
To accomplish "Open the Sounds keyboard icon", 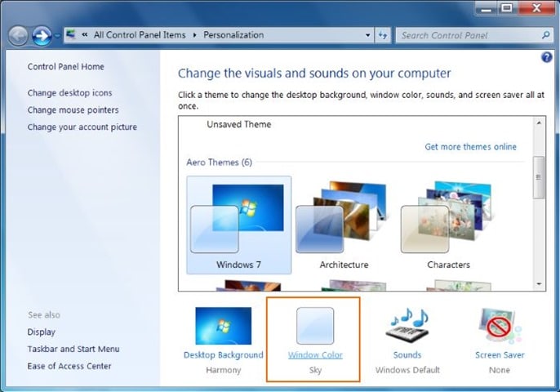I will (x=407, y=326).
